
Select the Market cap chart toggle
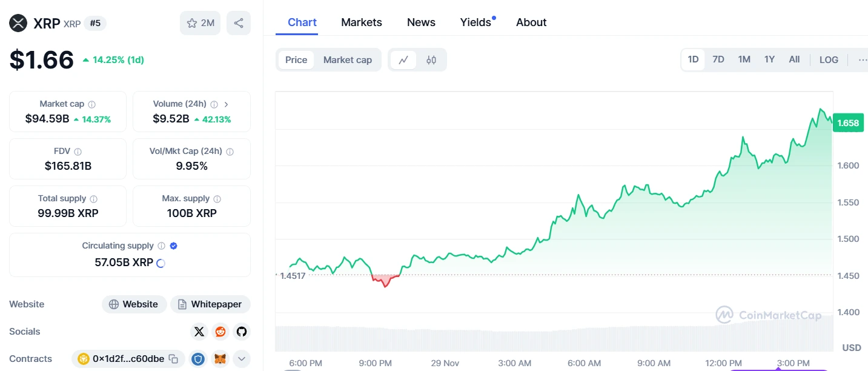coord(348,60)
